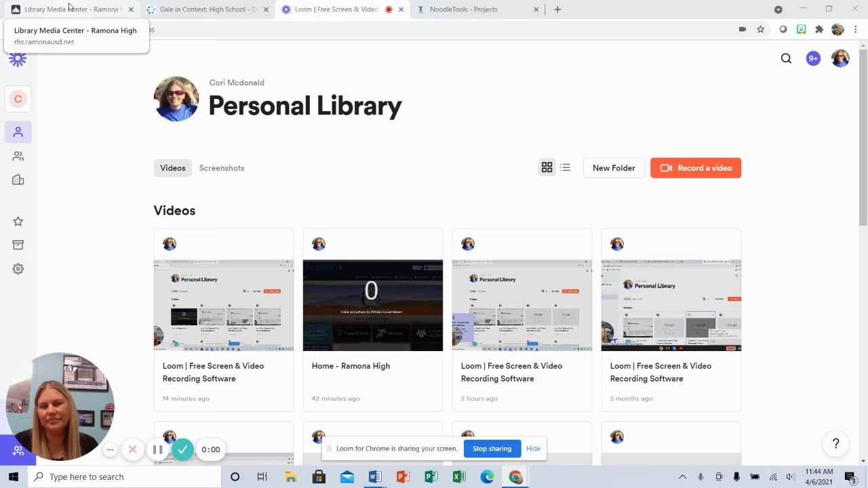Select the Screenshots tab

(222, 168)
